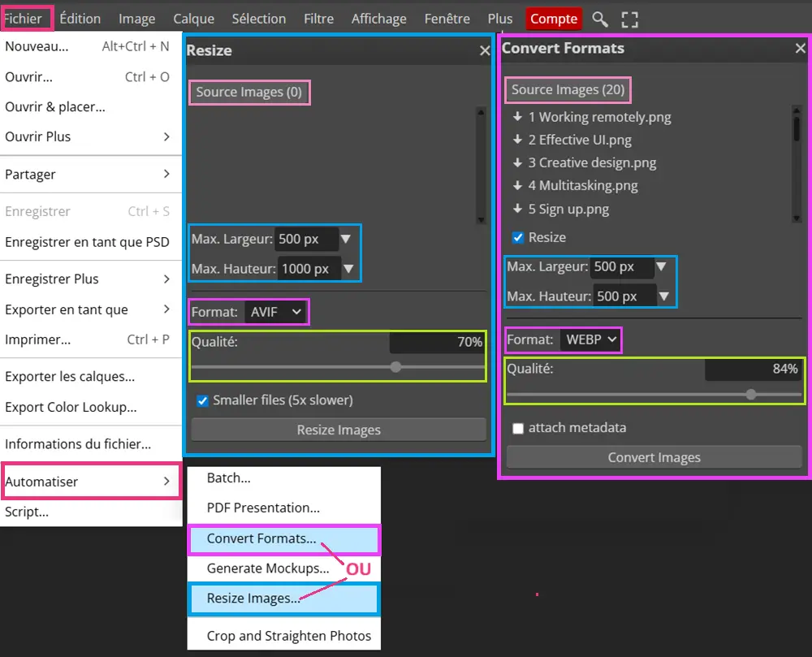Screen dimensions: 812x657
Task: Click the Resize Images button
Action: (338, 430)
